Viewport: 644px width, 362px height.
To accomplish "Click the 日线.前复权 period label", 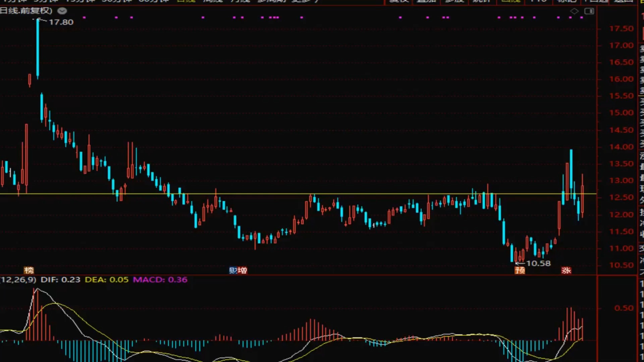I will 26,11.
